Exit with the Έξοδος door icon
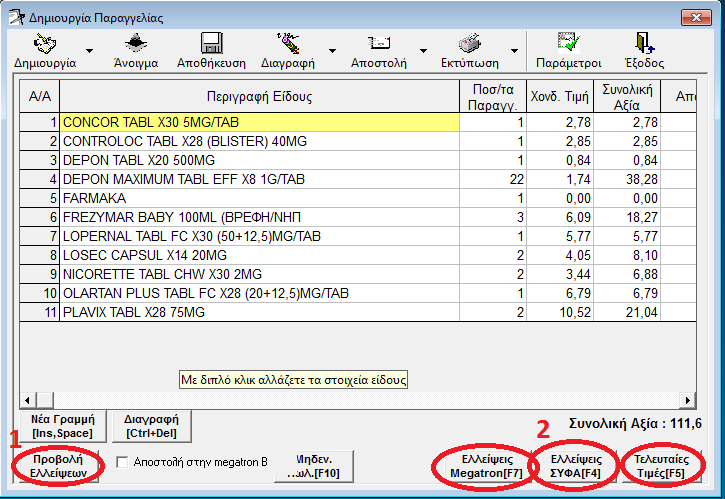This screenshot has height=499, width=725. (x=645, y=43)
